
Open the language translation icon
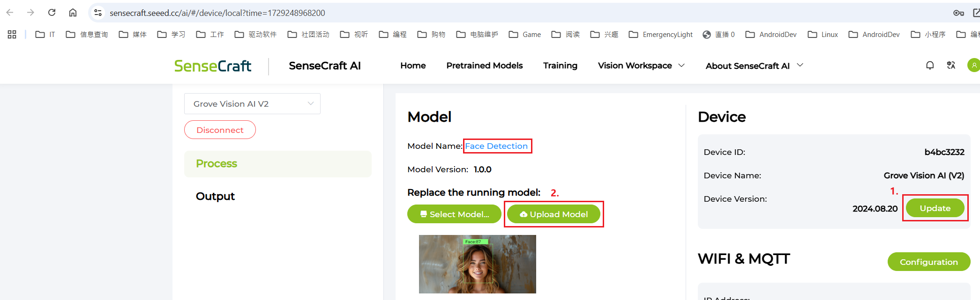951,66
